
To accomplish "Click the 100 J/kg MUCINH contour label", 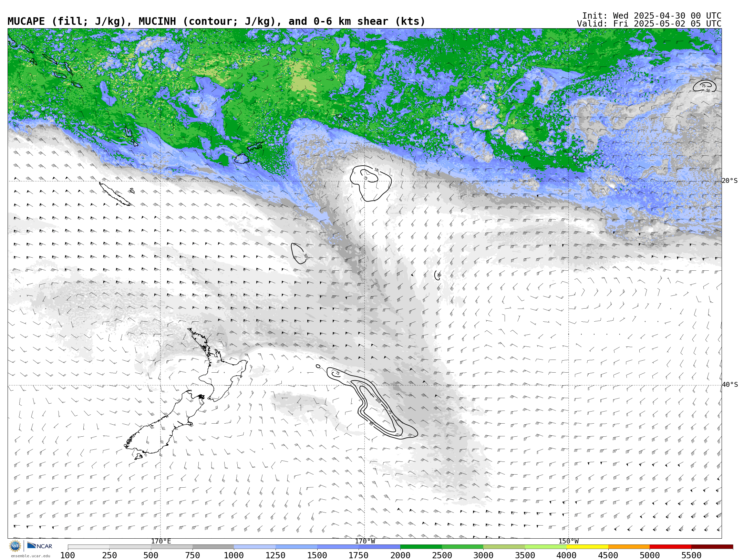I will coord(378,401).
